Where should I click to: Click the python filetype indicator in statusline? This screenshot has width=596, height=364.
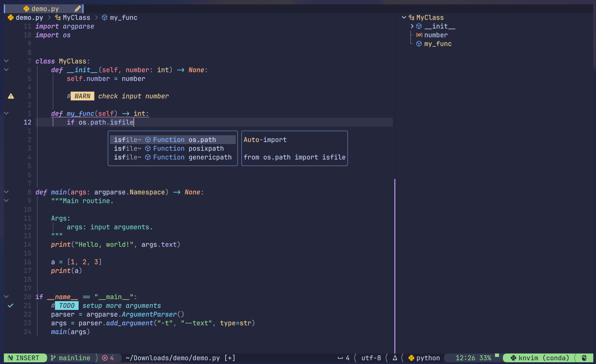point(428,358)
